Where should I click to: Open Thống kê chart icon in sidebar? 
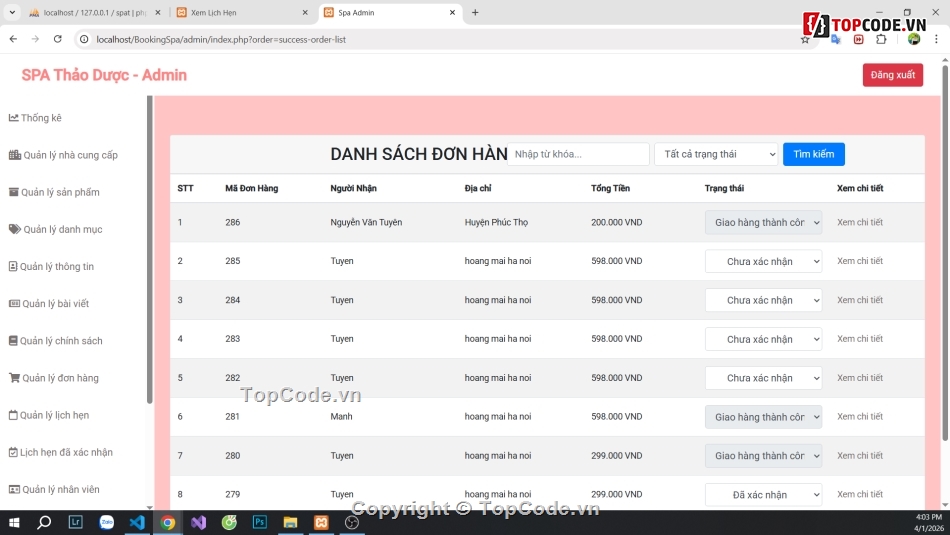pyautogui.click(x=13, y=118)
